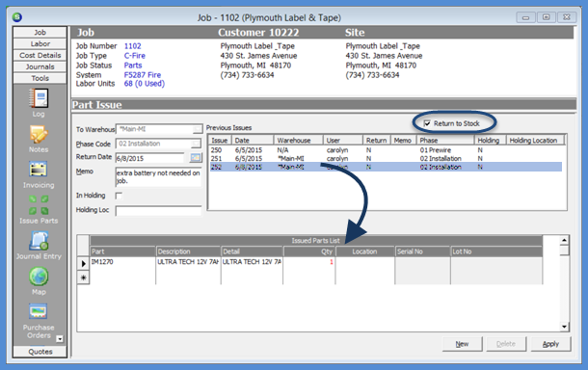Expand the To Warehouse dropdown
The height and width of the screenshot is (370, 588).
click(198, 129)
